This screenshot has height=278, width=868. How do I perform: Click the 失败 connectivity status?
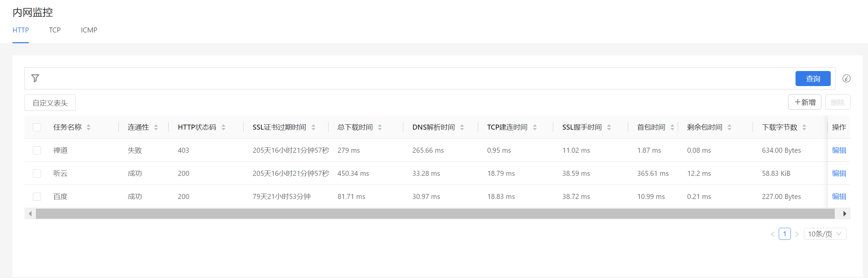point(135,150)
